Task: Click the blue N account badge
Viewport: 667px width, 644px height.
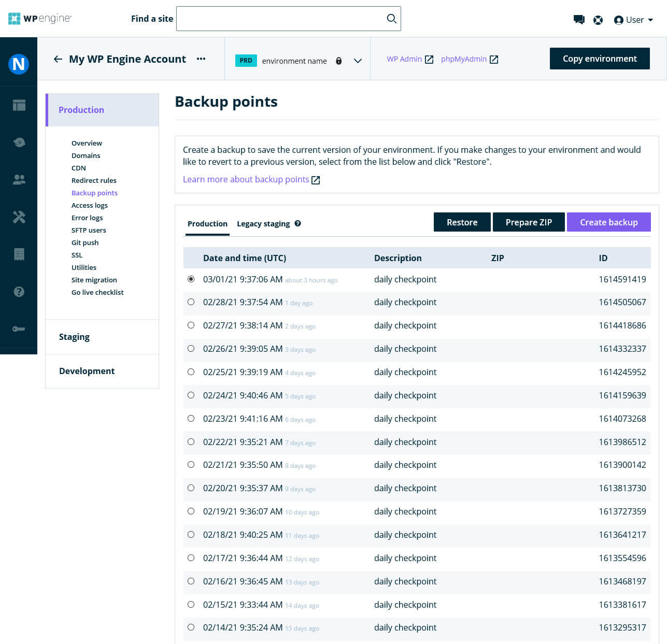Action: pos(19,64)
